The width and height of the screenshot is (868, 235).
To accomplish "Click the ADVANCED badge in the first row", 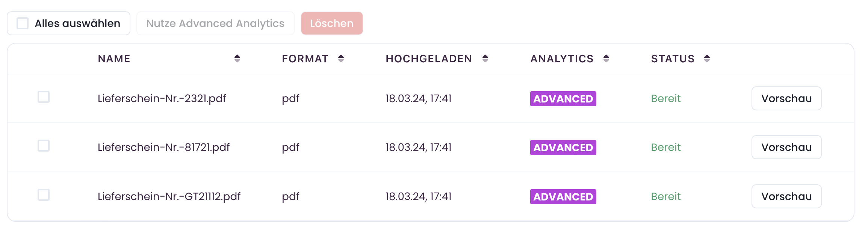I will coord(563,99).
